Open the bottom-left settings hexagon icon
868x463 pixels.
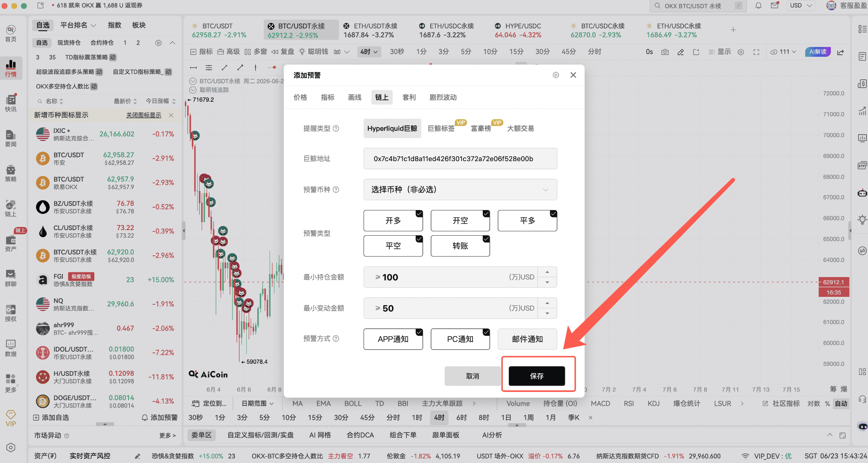tap(11, 448)
